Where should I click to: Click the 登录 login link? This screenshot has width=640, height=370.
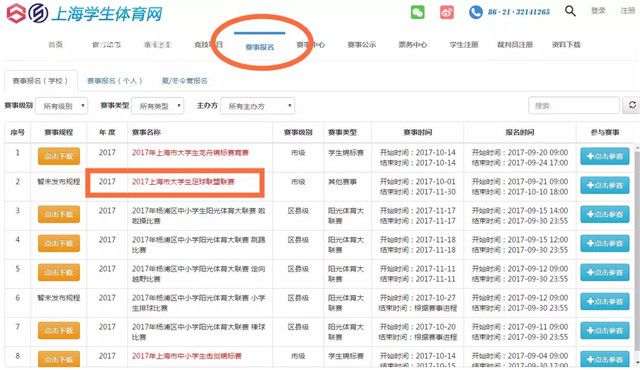pos(598,11)
